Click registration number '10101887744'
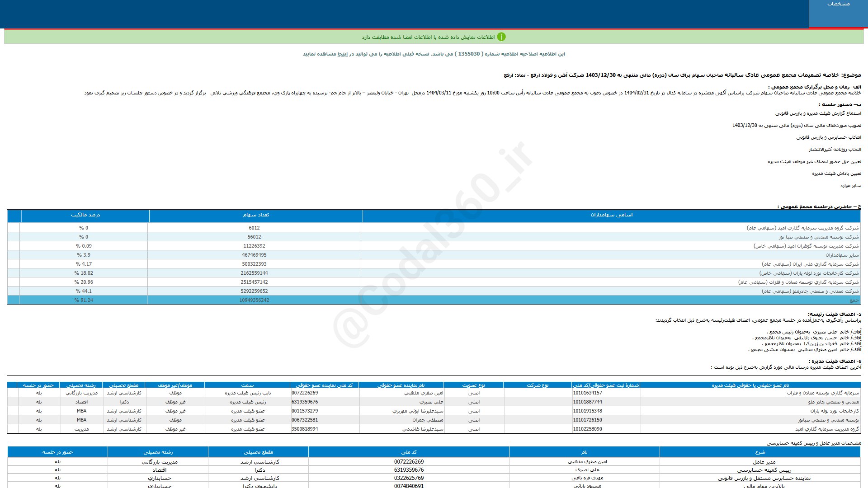 tap(587, 402)
